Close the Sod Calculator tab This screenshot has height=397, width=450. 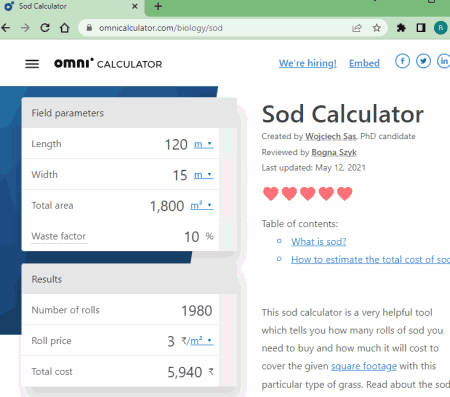coord(135,6)
